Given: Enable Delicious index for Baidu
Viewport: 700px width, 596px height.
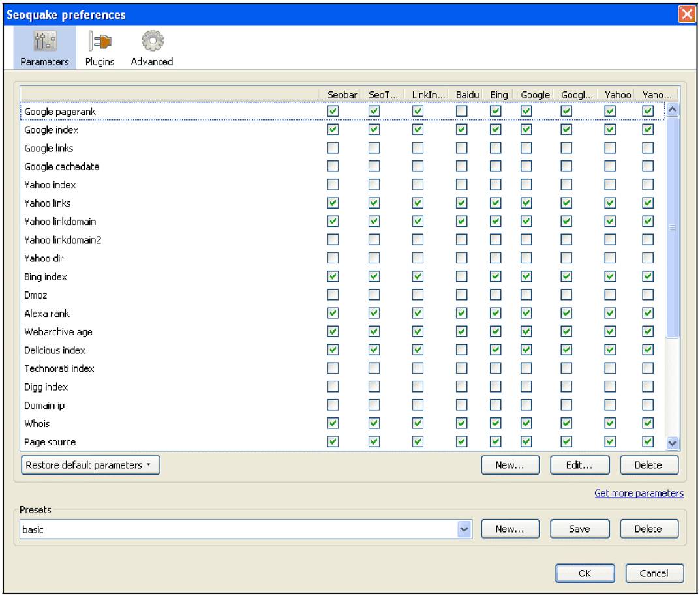Looking at the screenshot, I should [462, 350].
